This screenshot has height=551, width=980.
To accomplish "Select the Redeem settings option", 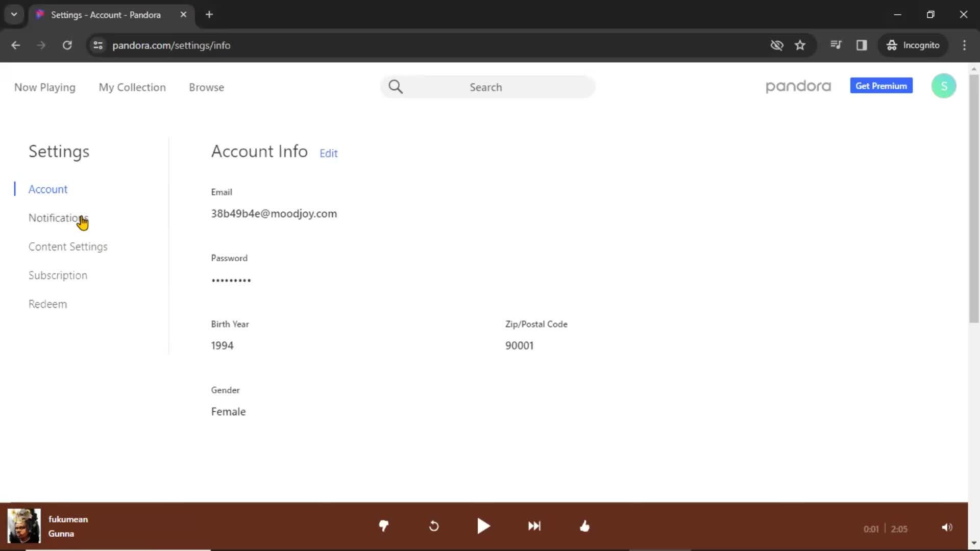I will tap(48, 304).
